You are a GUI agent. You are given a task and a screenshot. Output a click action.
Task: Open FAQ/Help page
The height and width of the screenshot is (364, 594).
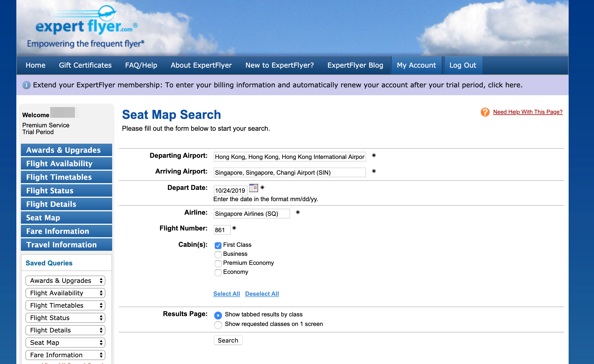pyautogui.click(x=141, y=65)
